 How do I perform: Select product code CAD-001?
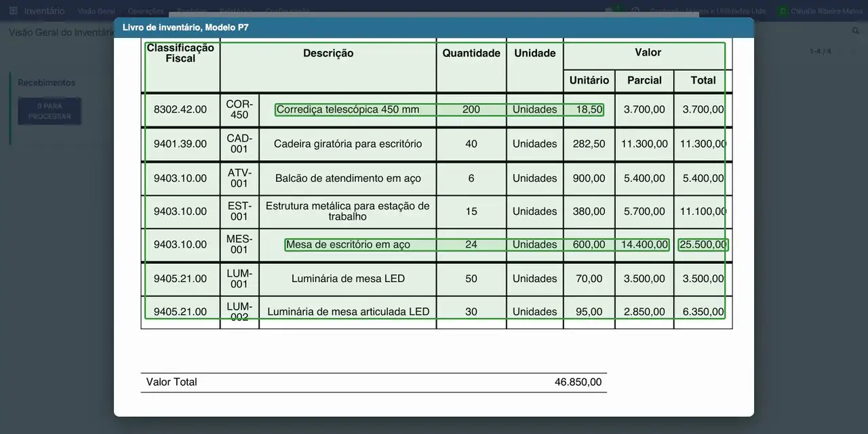tap(239, 144)
